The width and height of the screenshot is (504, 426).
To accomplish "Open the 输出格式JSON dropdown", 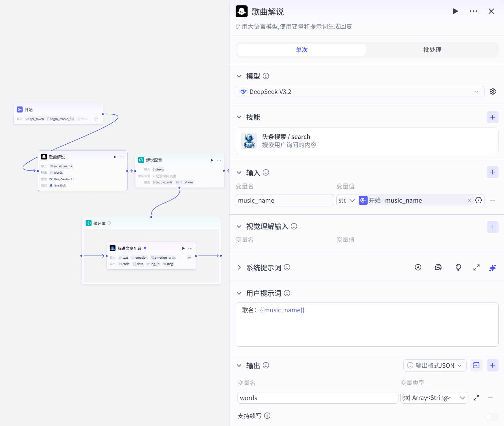I will pos(435,366).
